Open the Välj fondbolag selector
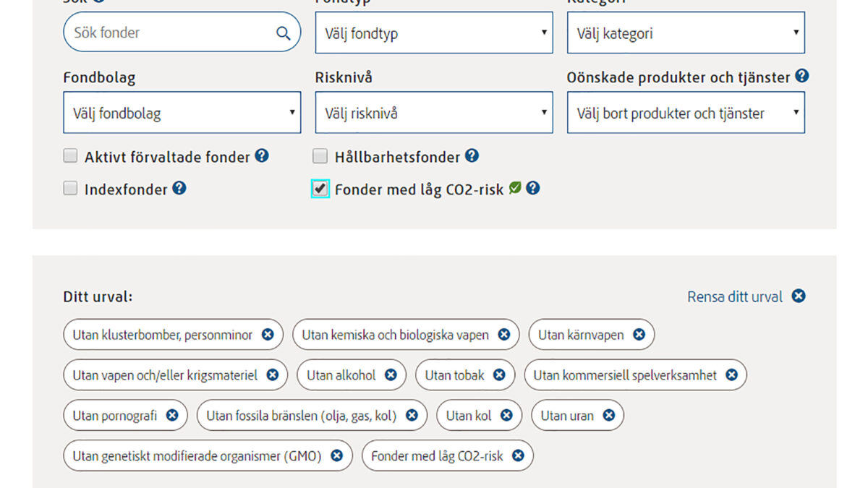 pos(182,113)
